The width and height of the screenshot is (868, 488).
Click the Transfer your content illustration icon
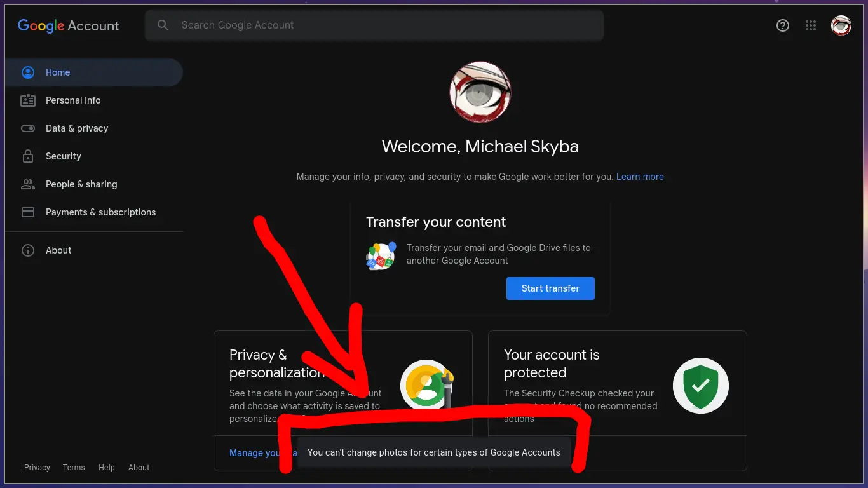tap(381, 255)
